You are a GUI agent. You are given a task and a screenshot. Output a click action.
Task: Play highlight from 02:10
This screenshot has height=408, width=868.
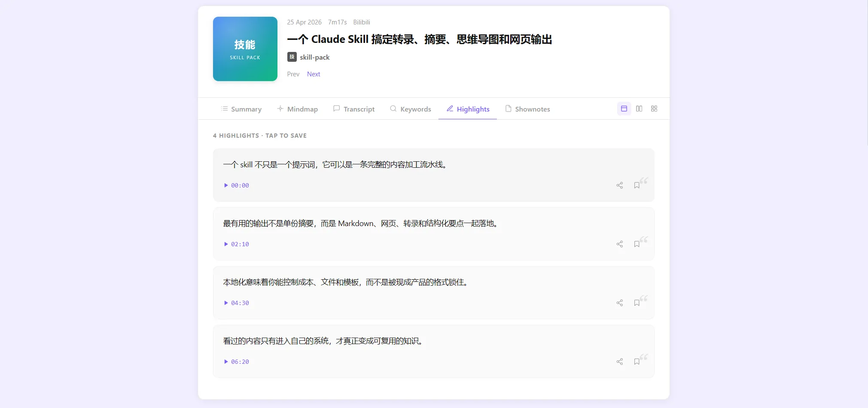click(236, 244)
